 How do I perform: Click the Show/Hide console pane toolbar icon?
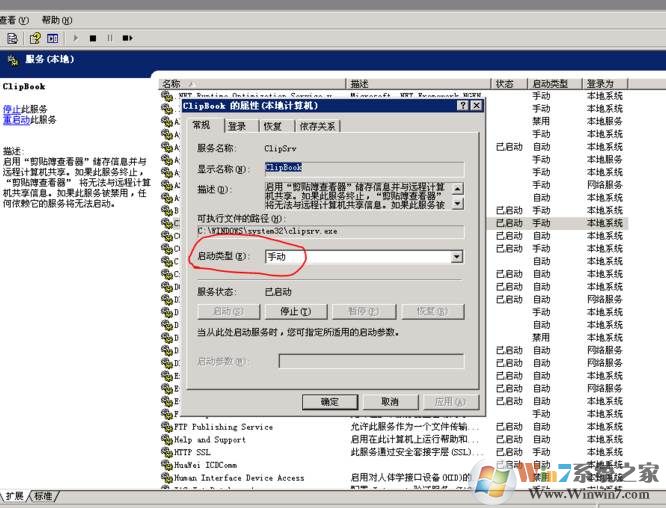[x=52, y=38]
